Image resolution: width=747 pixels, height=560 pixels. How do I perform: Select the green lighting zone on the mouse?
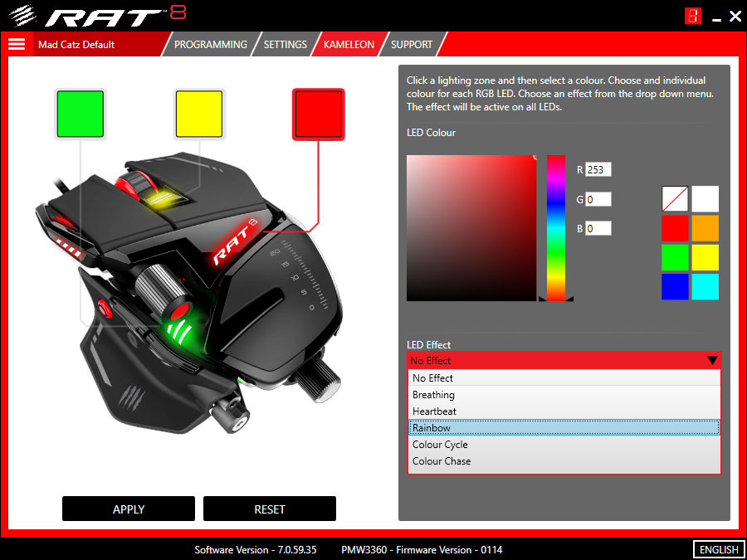[x=80, y=114]
